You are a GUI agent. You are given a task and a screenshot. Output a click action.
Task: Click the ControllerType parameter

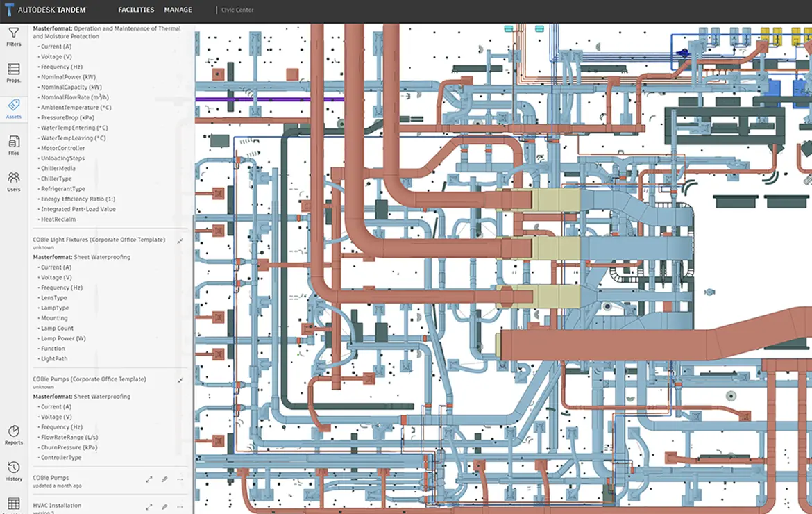click(x=61, y=457)
